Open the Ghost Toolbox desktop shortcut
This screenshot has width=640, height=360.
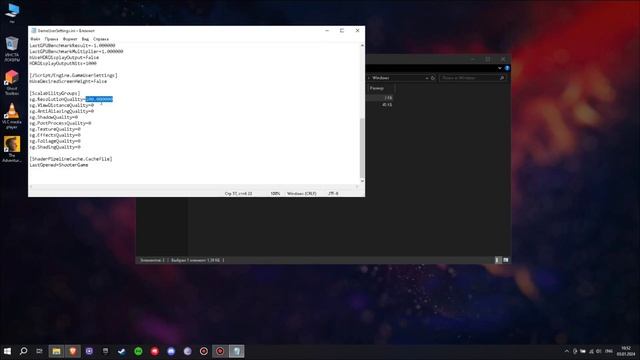coord(12,82)
